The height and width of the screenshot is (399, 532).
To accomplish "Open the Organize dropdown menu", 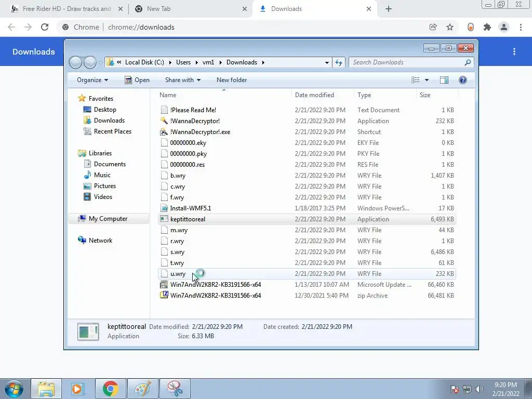I will click(92, 80).
